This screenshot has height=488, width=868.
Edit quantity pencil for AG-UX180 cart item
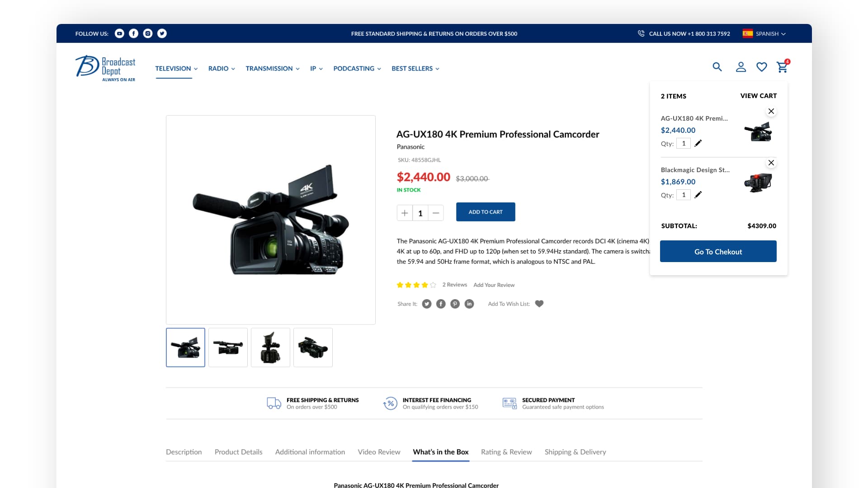pyautogui.click(x=698, y=143)
